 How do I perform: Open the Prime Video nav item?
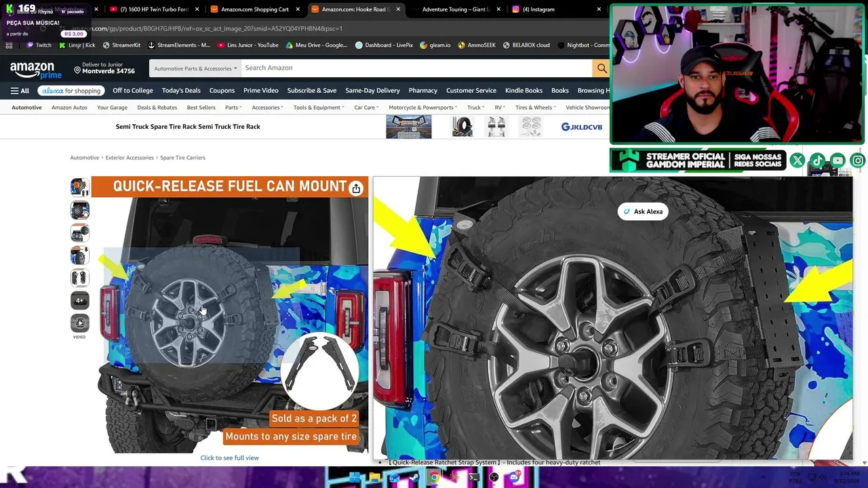pyautogui.click(x=261, y=91)
